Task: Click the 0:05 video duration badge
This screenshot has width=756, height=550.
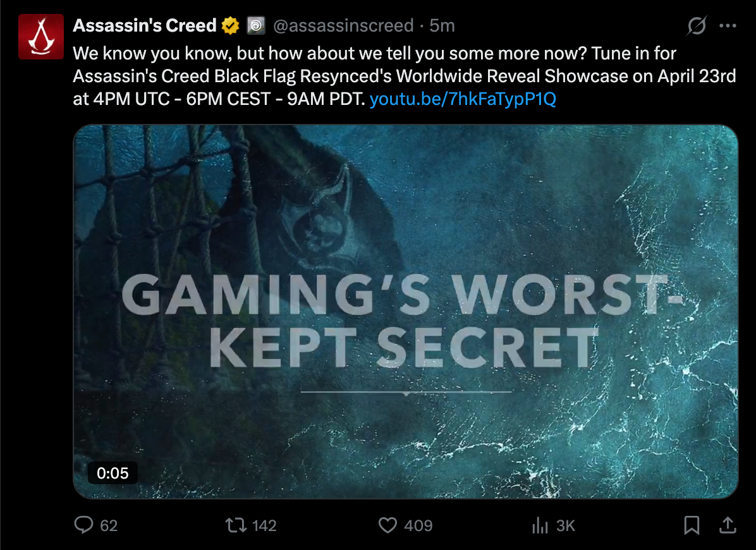Action: pos(113,473)
